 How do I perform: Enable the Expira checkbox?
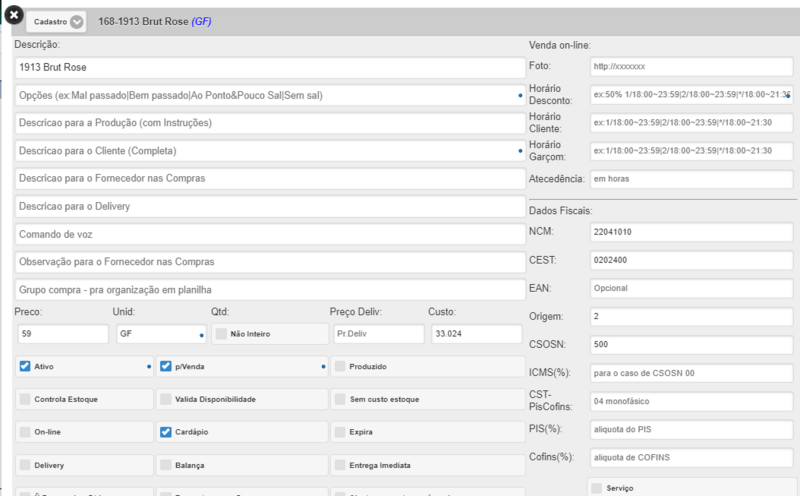(340, 432)
